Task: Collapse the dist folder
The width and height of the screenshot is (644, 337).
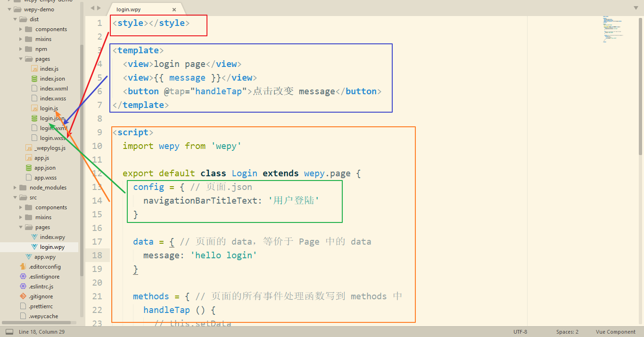Action: tap(16, 19)
